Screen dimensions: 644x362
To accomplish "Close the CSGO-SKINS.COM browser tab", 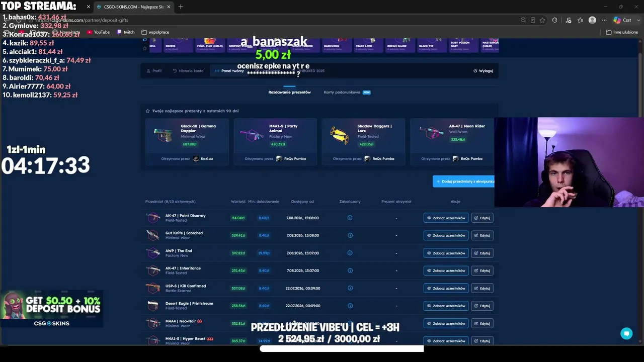I will [169, 7].
